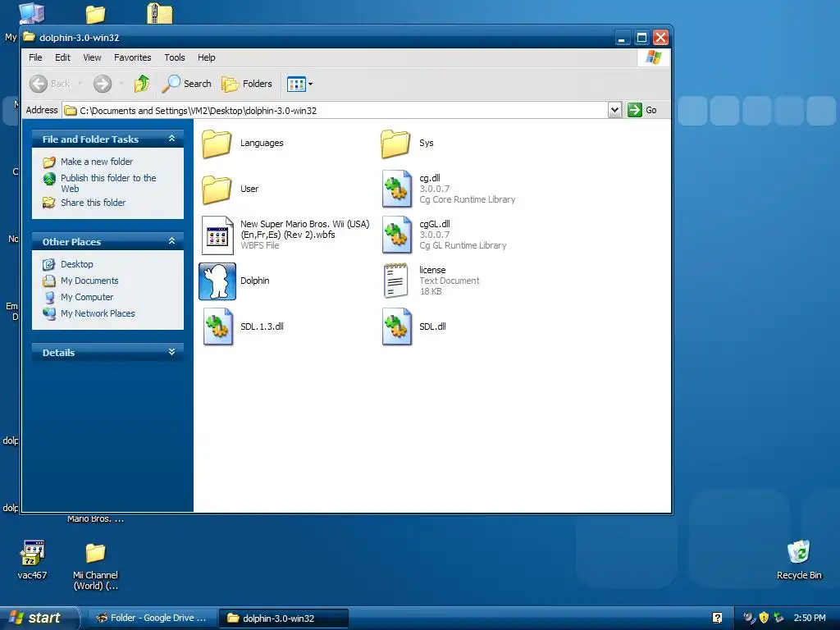
Task: Open the Edit menu
Action: click(62, 57)
